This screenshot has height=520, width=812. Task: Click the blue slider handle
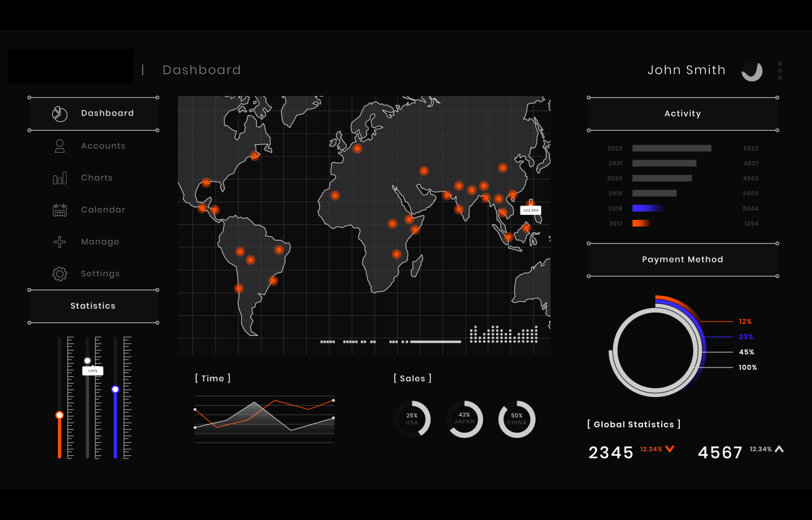115,389
